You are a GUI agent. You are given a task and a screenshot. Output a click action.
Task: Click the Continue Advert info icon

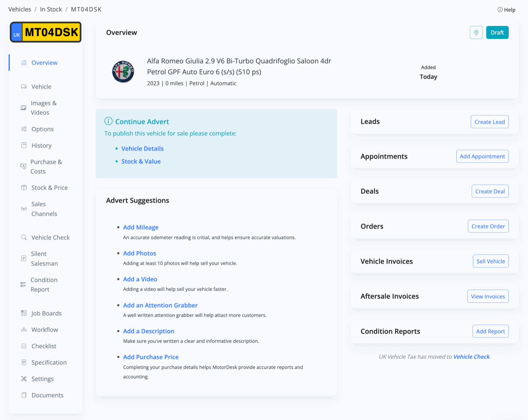(108, 121)
